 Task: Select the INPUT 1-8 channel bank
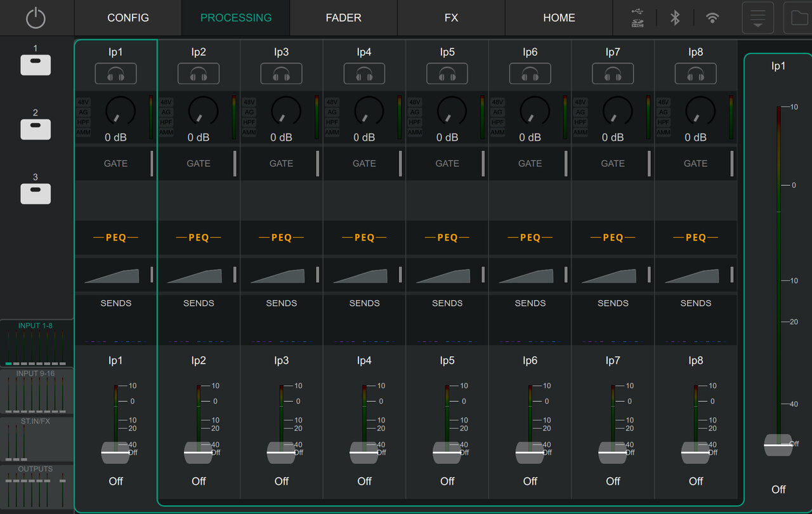point(36,343)
